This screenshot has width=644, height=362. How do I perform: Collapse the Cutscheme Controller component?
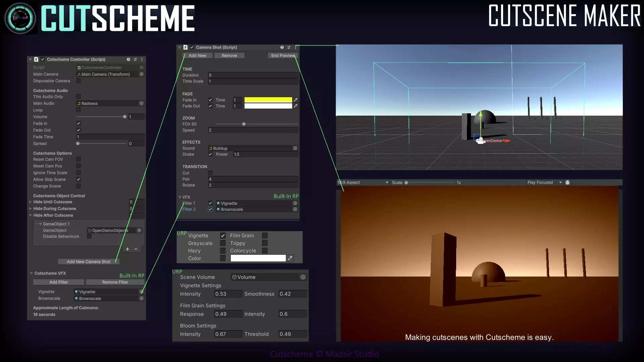click(x=31, y=59)
